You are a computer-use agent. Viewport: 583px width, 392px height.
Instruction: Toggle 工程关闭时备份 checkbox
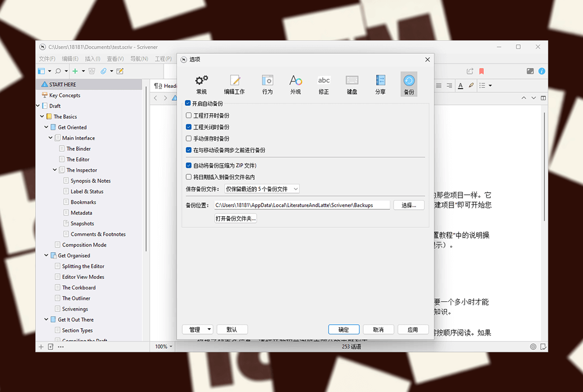(188, 127)
